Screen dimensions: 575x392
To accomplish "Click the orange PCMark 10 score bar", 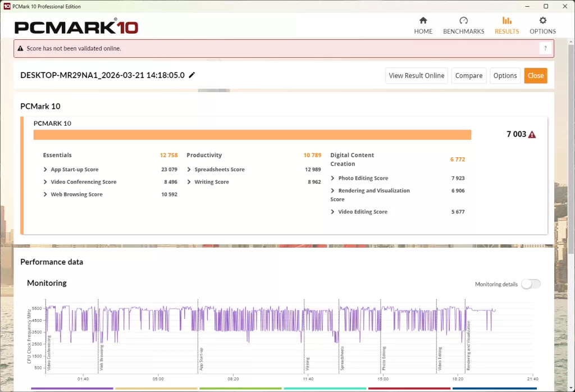I will pyautogui.click(x=252, y=135).
